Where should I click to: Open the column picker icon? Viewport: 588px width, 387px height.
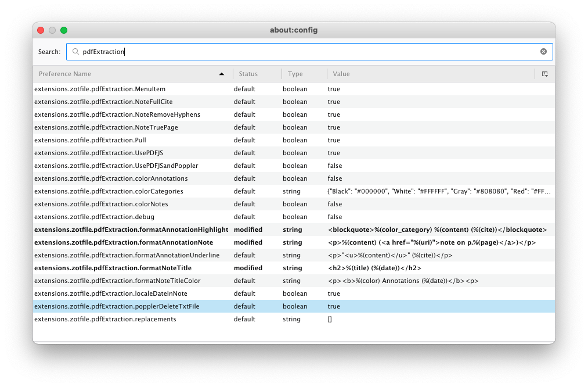544,74
